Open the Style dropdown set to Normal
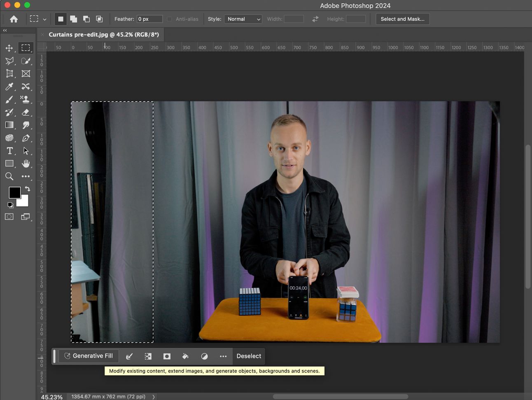 (x=243, y=19)
